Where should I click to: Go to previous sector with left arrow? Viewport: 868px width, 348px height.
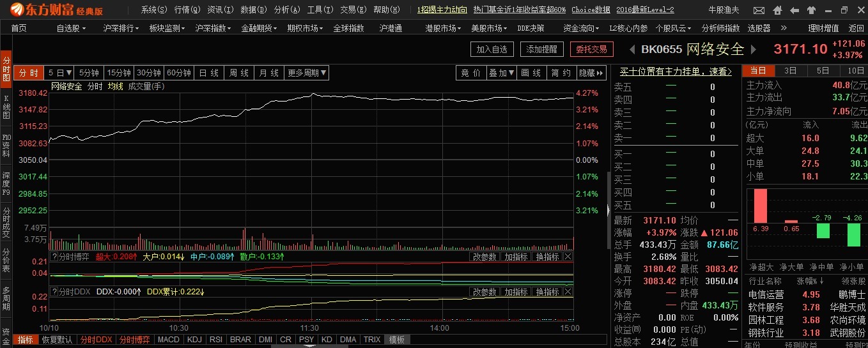tap(632, 49)
